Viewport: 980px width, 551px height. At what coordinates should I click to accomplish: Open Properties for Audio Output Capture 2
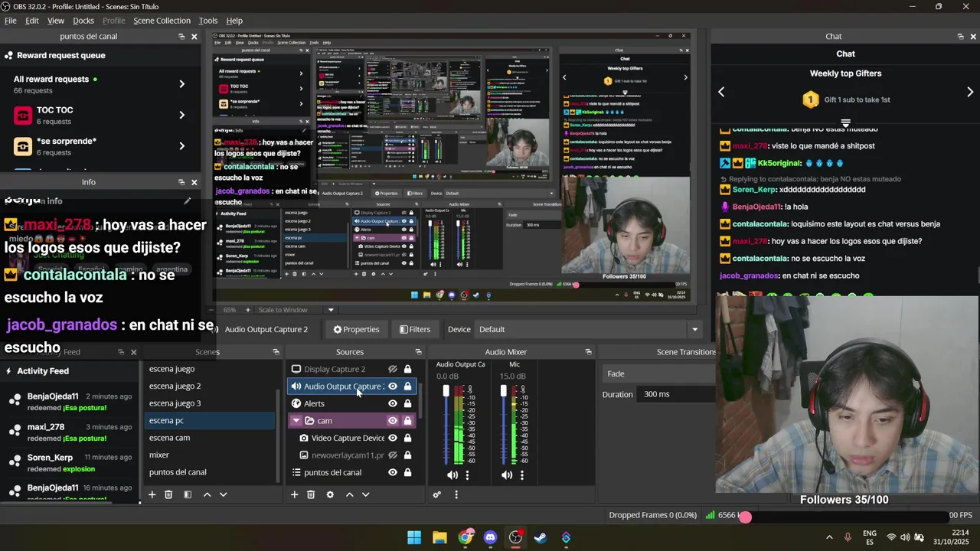356,330
